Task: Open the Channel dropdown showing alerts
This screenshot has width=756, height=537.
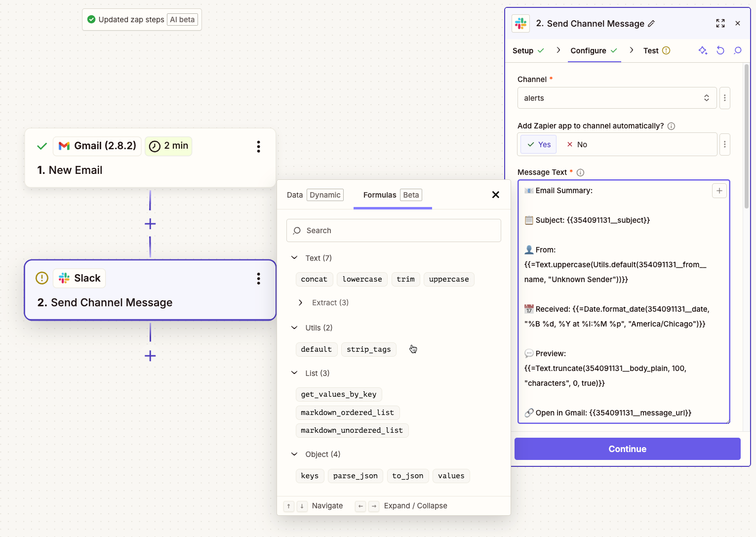Action: (x=617, y=98)
